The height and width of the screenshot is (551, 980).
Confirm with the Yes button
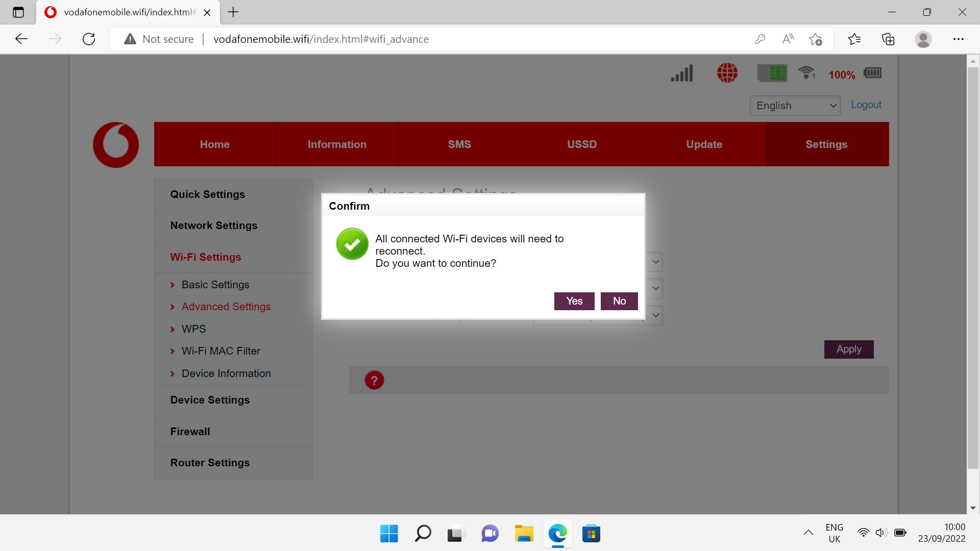click(574, 301)
